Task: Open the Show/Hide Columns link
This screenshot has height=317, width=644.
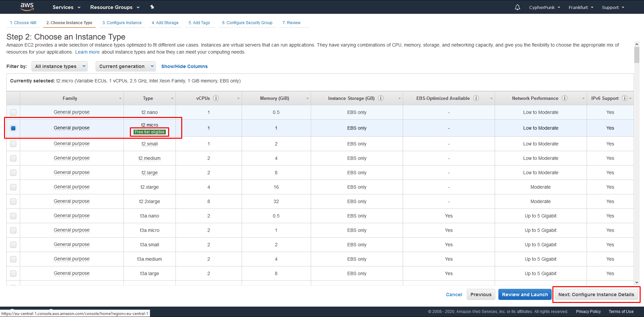Action: 185,66
